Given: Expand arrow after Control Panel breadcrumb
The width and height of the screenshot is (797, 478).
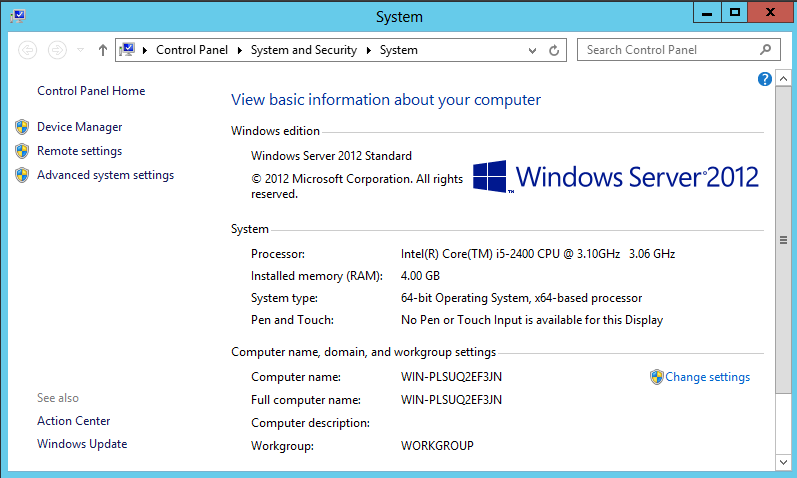Looking at the screenshot, I should [x=239, y=50].
